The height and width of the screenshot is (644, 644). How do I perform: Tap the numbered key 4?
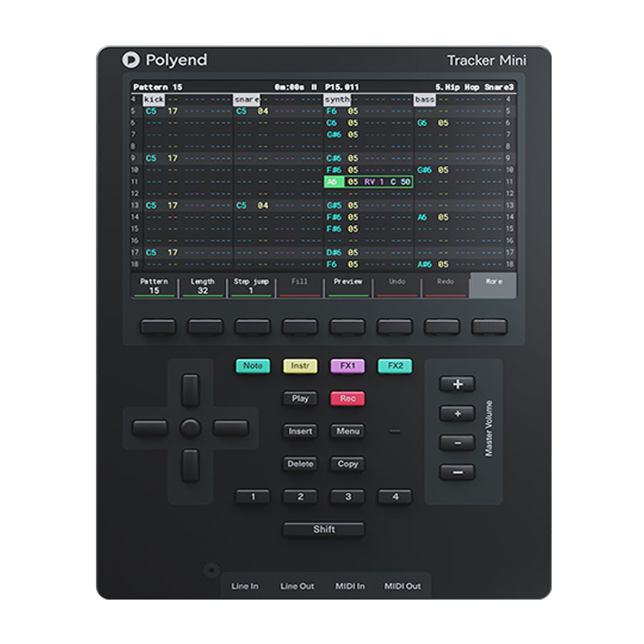pos(395,497)
